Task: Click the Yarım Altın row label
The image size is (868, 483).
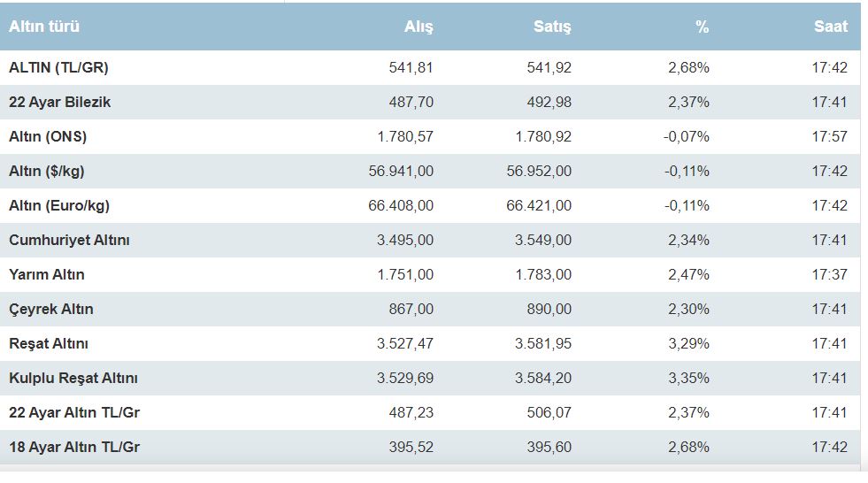Action: point(47,274)
